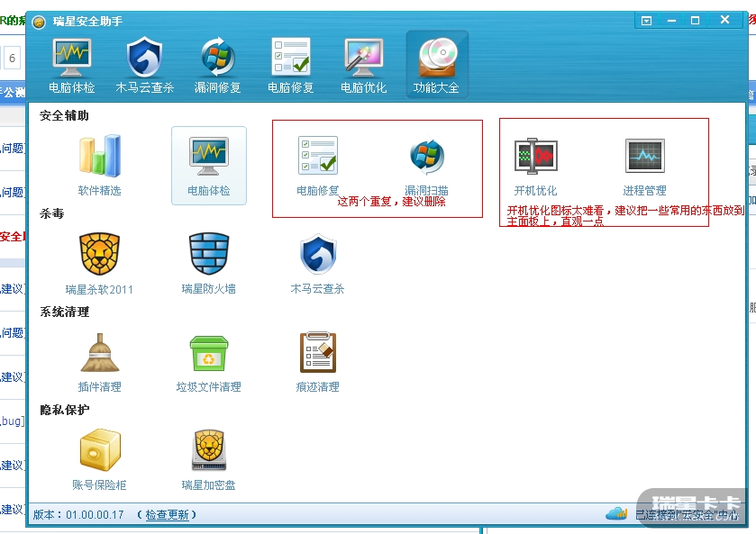The height and width of the screenshot is (534, 756).
Task: Launch 木马云查杀 under 杀毒 section
Action: pos(318,263)
